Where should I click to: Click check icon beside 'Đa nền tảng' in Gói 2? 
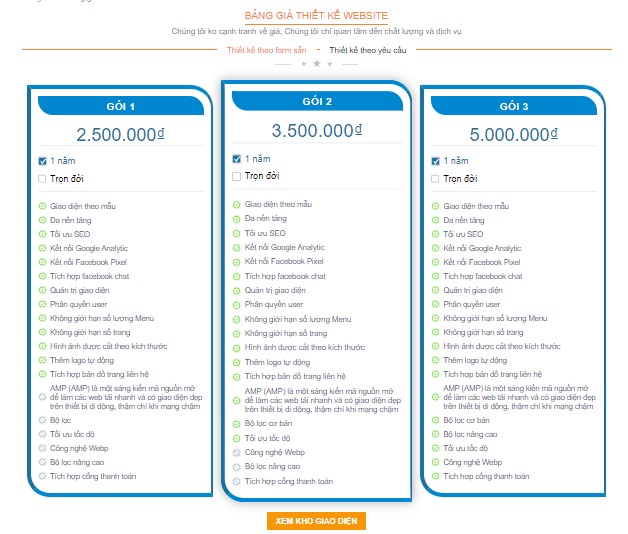pyautogui.click(x=237, y=218)
